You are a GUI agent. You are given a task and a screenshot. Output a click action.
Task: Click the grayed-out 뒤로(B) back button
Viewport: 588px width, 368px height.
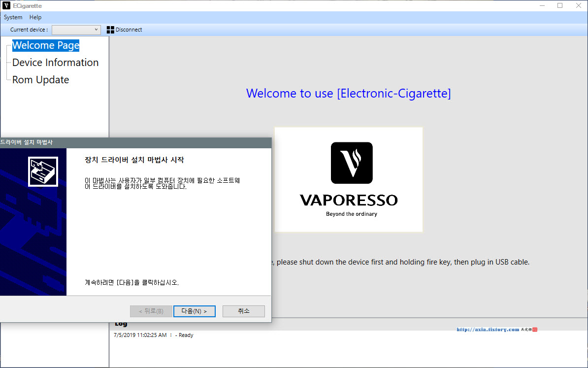[x=151, y=311]
